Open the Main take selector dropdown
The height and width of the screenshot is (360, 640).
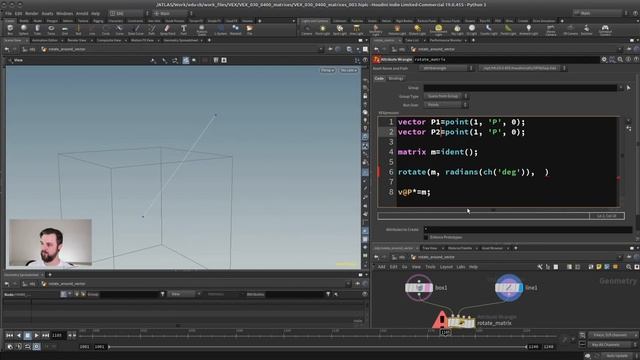[x=598, y=13]
